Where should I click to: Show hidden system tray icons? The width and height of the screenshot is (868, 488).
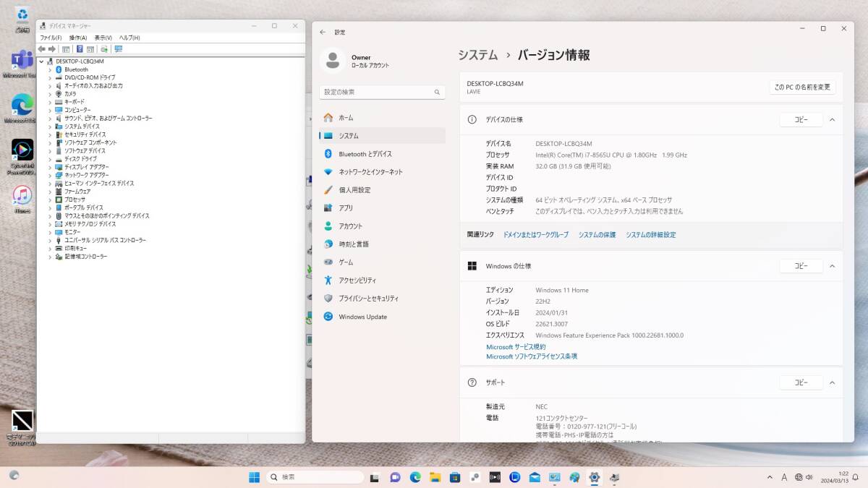click(x=770, y=477)
